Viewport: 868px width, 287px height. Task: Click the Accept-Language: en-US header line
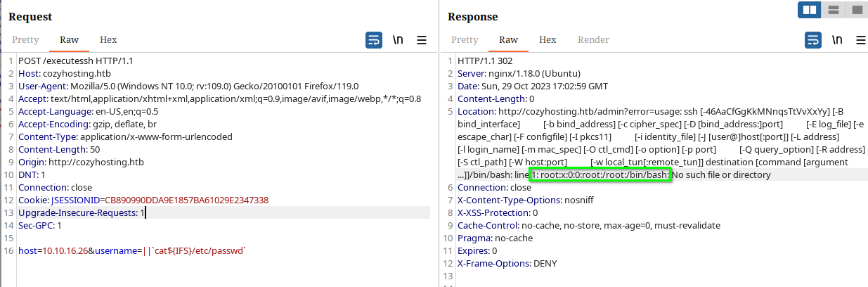click(x=88, y=112)
